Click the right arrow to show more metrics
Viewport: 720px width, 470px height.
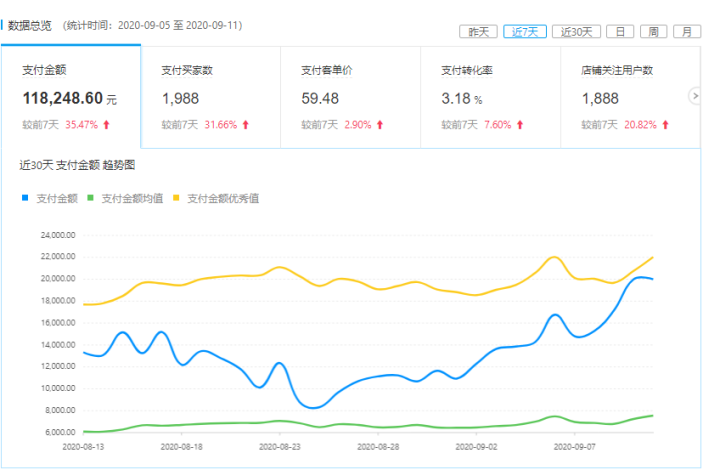695,96
